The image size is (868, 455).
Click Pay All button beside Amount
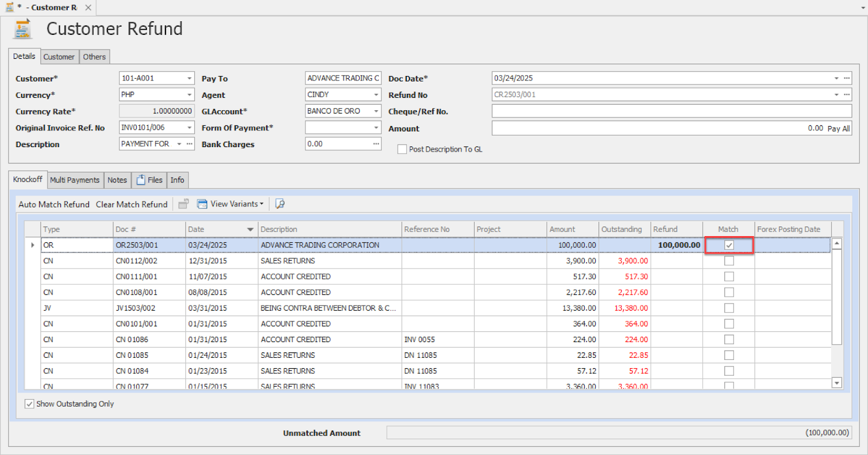pyautogui.click(x=839, y=129)
